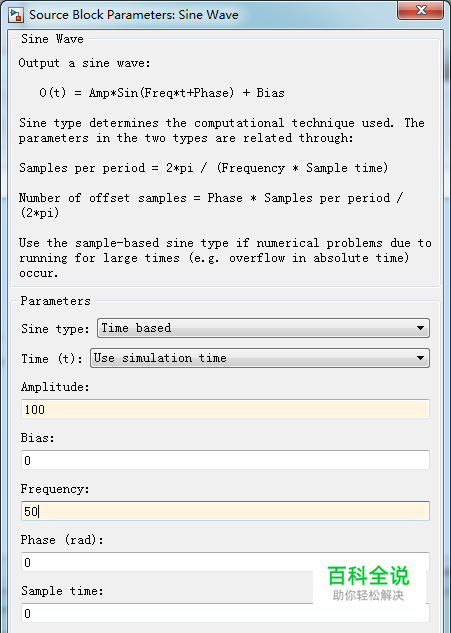The height and width of the screenshot is (633, 451).
Task: Click the O(t) sine formula text
Action: coord(162,93)
